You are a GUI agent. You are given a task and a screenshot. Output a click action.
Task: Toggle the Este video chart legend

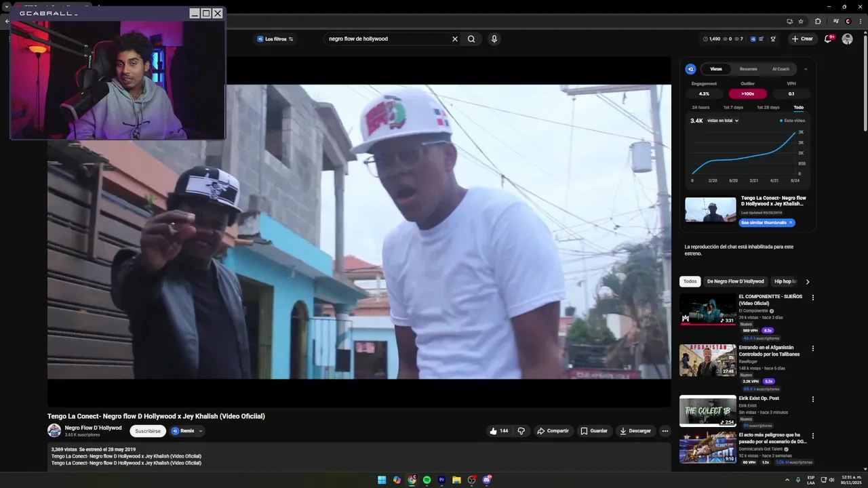[x=793, y=121]
